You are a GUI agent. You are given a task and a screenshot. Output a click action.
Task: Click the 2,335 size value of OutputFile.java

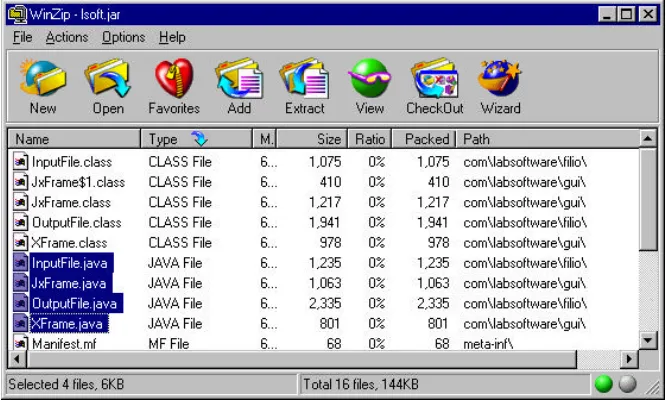click(x=325, y=303)
